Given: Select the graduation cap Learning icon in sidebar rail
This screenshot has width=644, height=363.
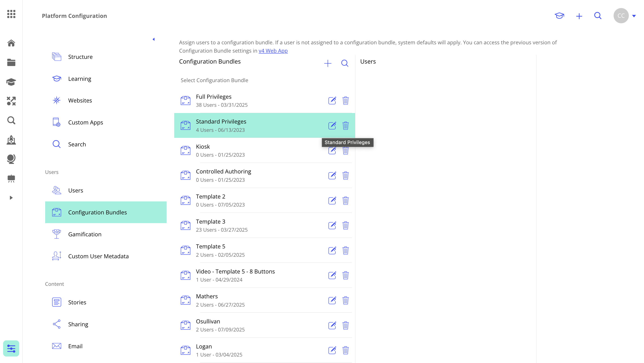Looking at the screenshot, I should click(11, 82).
